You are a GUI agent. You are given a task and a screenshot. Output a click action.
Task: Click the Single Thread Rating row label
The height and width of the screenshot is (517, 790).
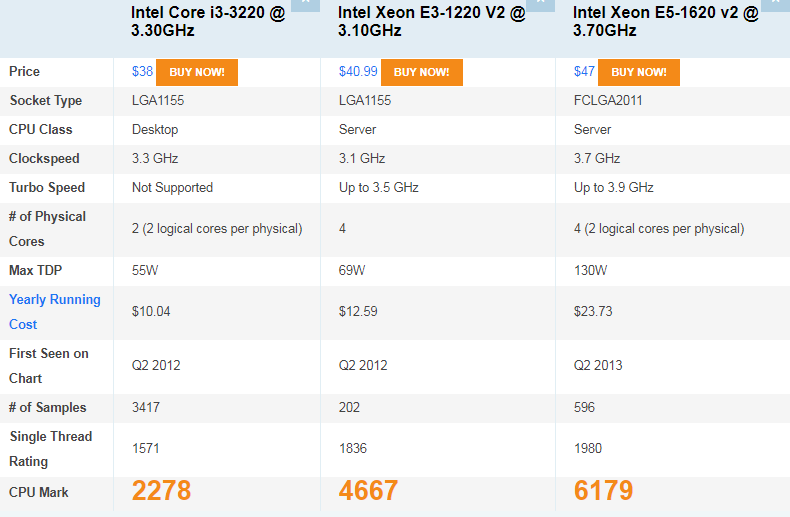50,449
